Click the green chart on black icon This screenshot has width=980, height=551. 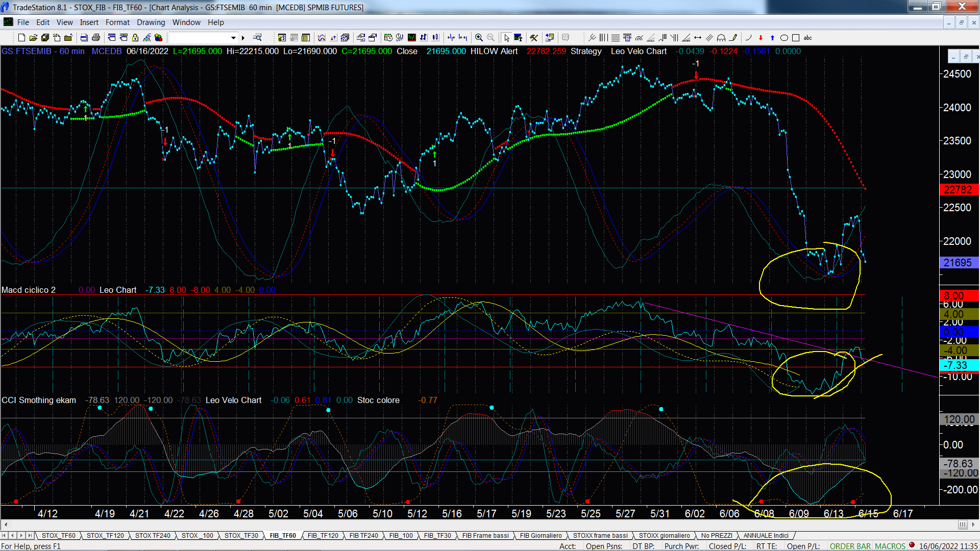coord(412,38)
